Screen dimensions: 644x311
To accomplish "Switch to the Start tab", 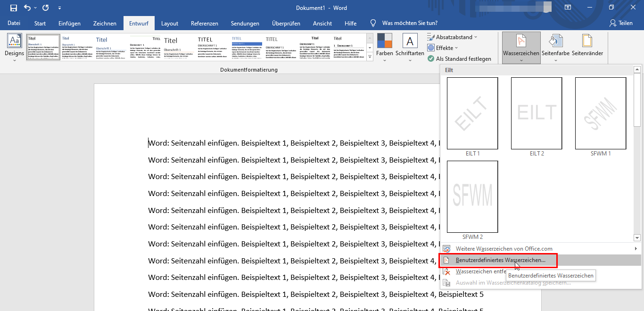I will pyautogui.click(x=40, y=23).
